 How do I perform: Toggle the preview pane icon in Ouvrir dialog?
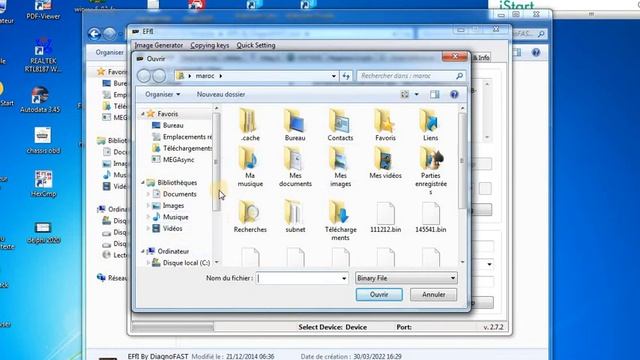pos(434,94)
